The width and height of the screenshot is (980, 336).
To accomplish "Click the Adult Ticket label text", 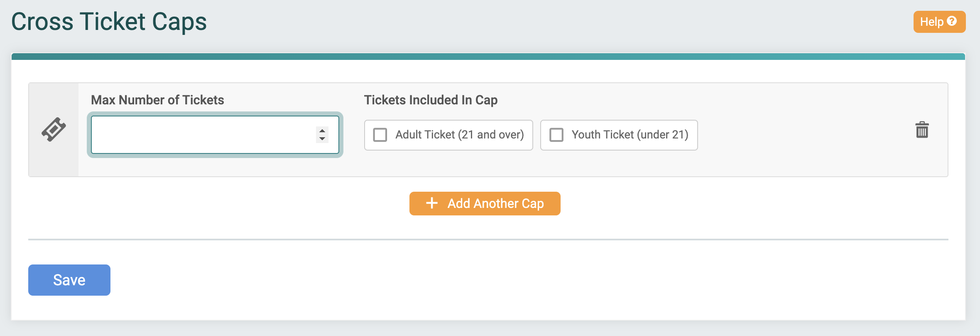I will [x=459, y=134].
